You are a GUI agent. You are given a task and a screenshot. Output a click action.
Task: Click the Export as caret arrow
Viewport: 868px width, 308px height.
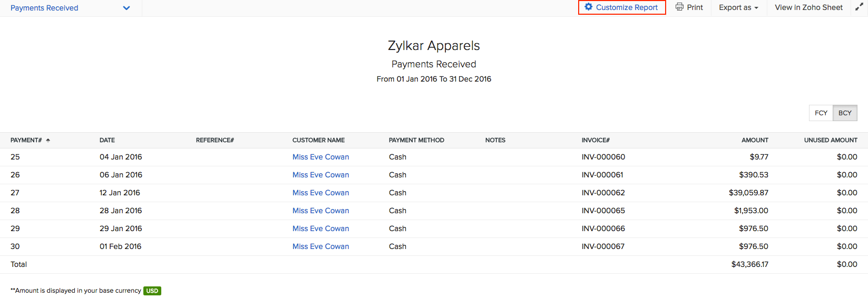756,8
